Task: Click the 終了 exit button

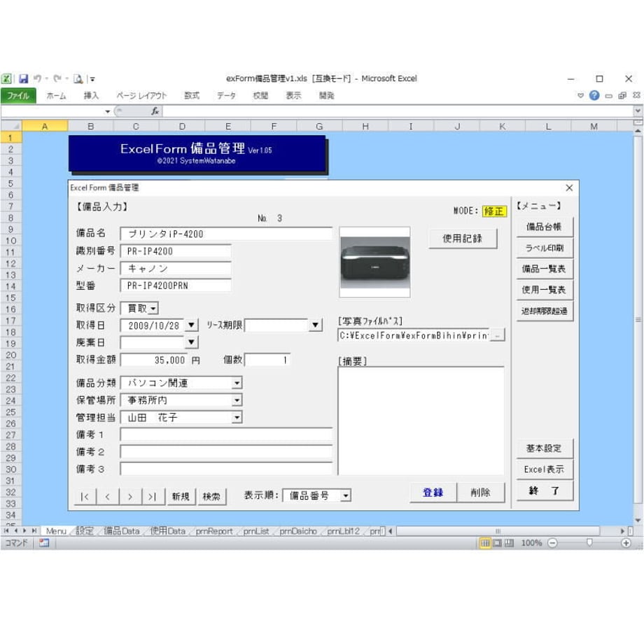Action: [x=544, y=491]
